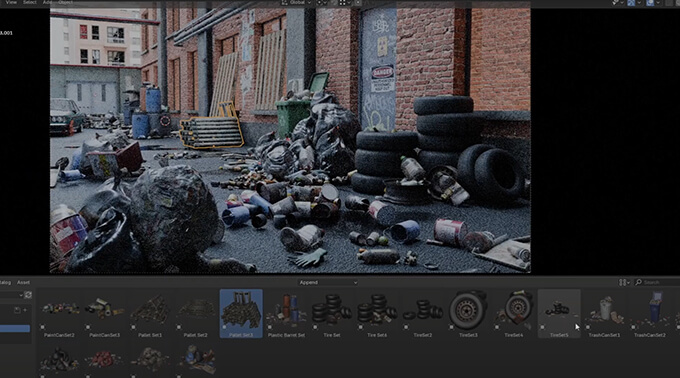680x378 pixels.
Task: Select the Pallet Set2 asset
Action: coord(196,314)
